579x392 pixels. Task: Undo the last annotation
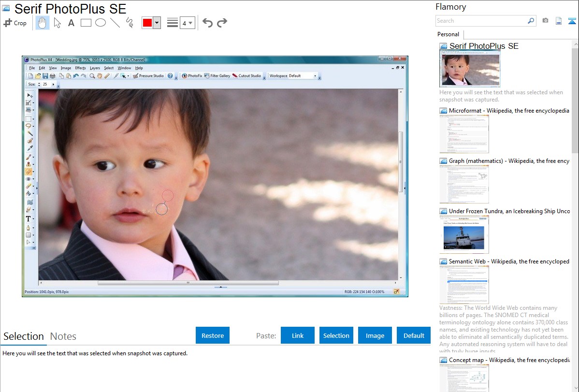(x=207, y=23)
